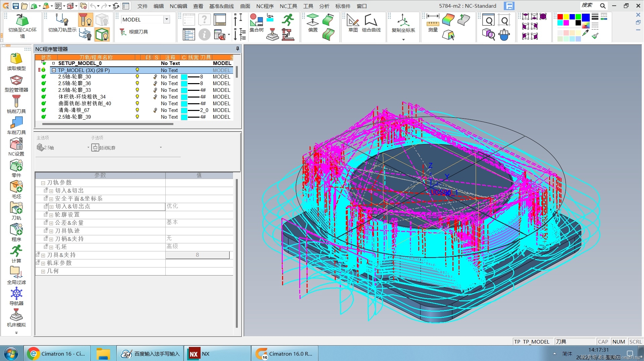Open the 分析 menu

point(324,6)
